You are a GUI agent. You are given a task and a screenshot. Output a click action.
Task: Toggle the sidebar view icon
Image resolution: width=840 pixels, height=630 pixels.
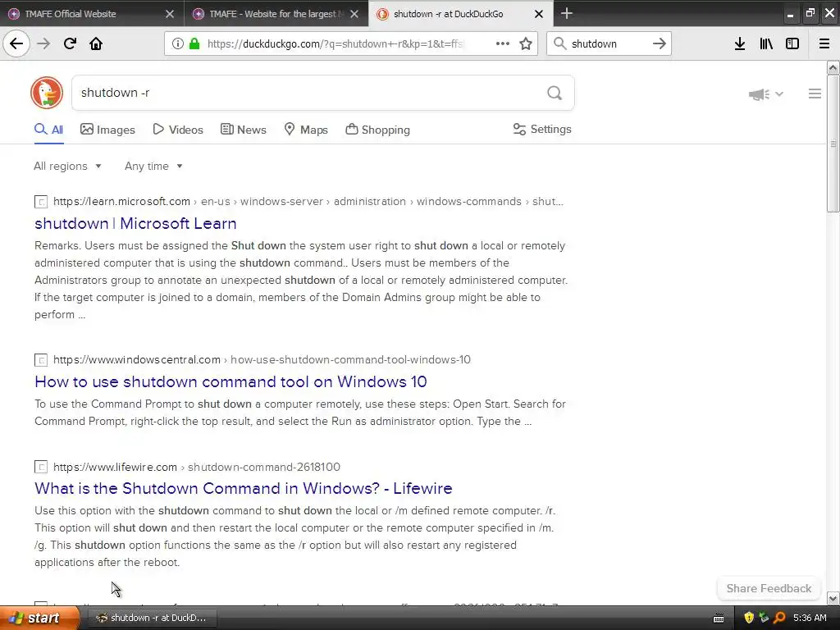(792, 44)
